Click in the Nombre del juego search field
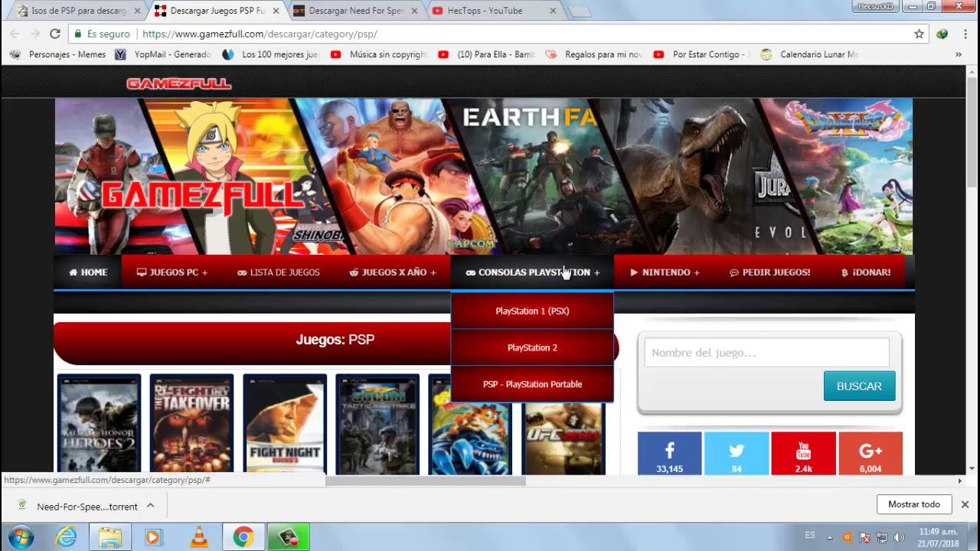The width and height of the screenshot is (980, 551). point(766,353)
